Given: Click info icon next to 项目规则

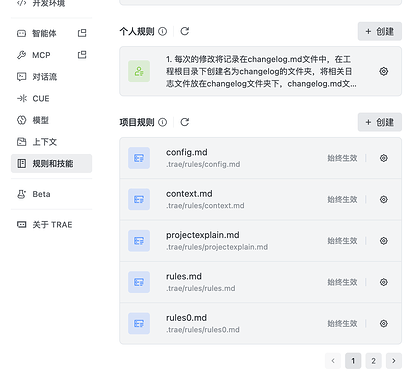Looking at the screenshot, I should pyautogui.click(x=162, y=122).
